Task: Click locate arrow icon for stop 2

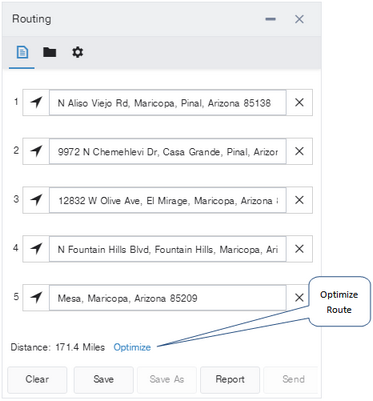Action: tap(36, 151)
